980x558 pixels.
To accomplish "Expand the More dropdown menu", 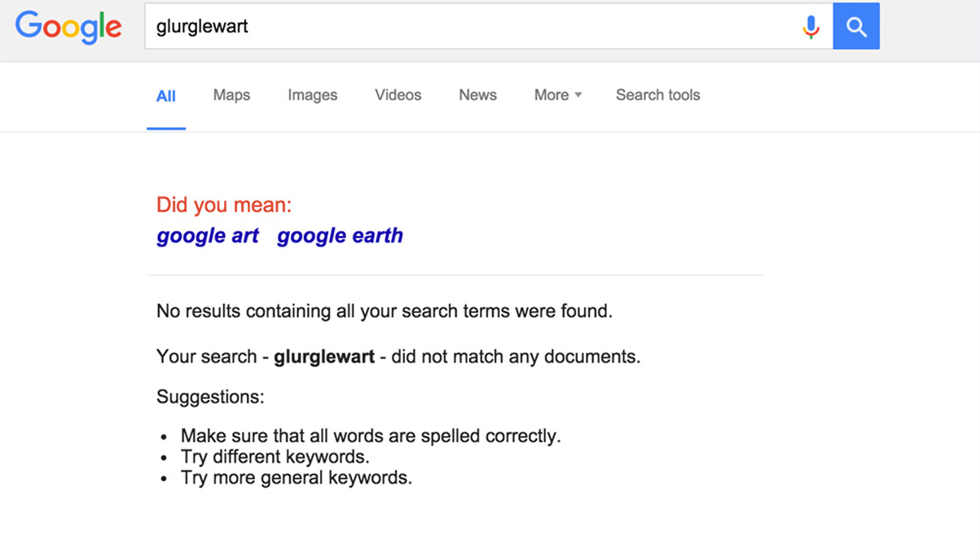I will [558, 95].
